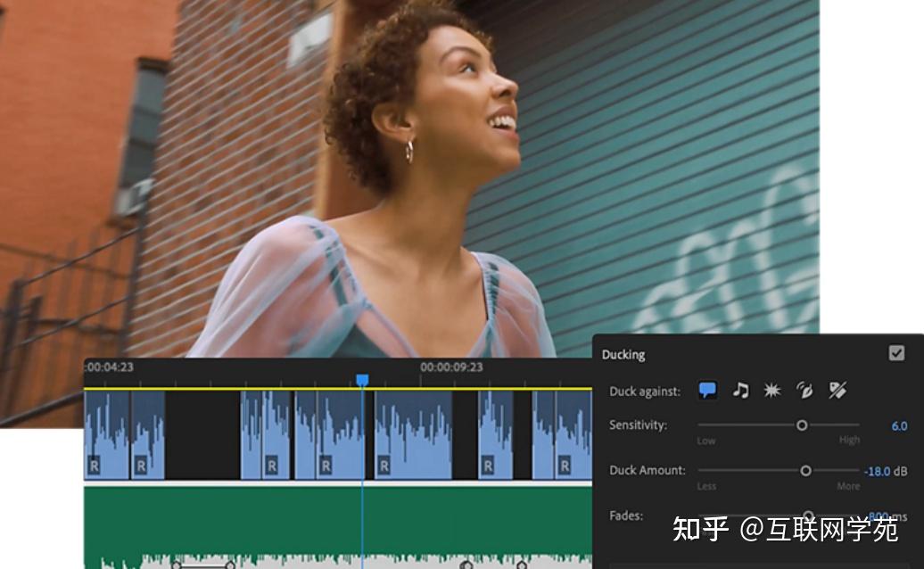This screenshot has height=569, width=924.
Task: Select the Dialogue speech bubble duck target
Action: [x=707, y=391]
